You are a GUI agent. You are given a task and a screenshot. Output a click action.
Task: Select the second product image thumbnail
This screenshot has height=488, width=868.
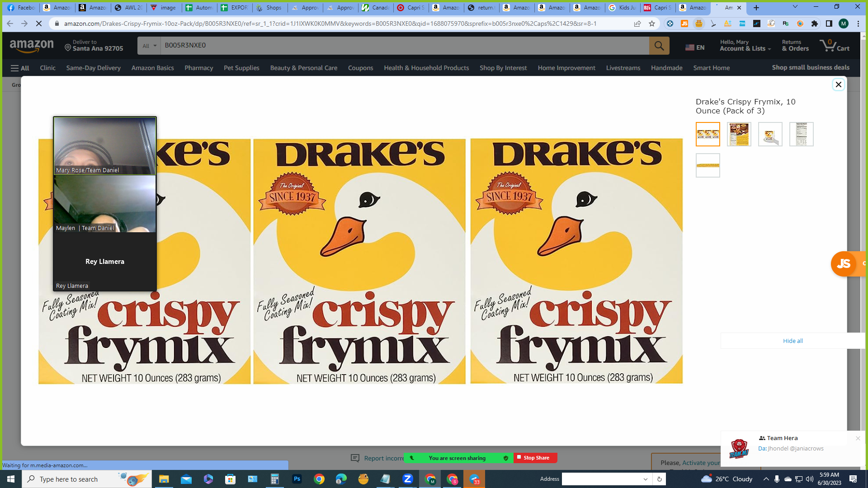[x=739, y=134]
